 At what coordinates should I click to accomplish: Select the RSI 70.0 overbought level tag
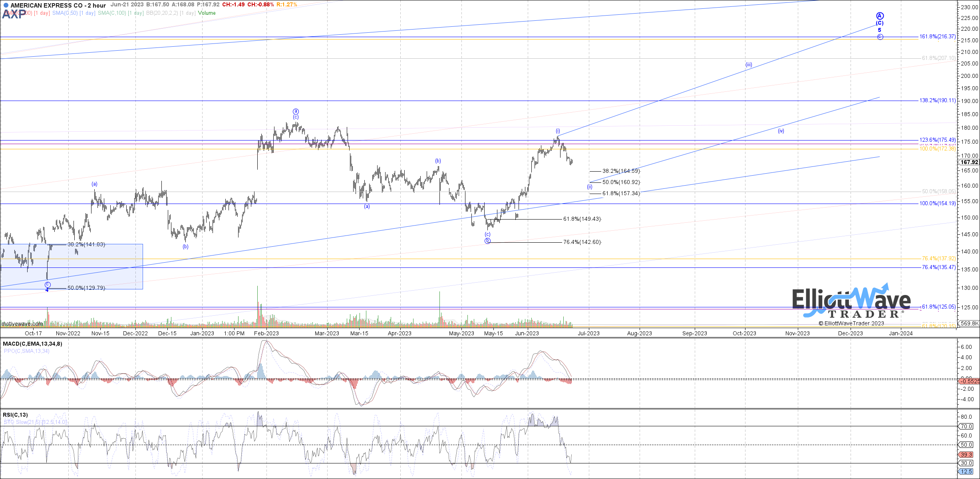(x=966, y=426)
